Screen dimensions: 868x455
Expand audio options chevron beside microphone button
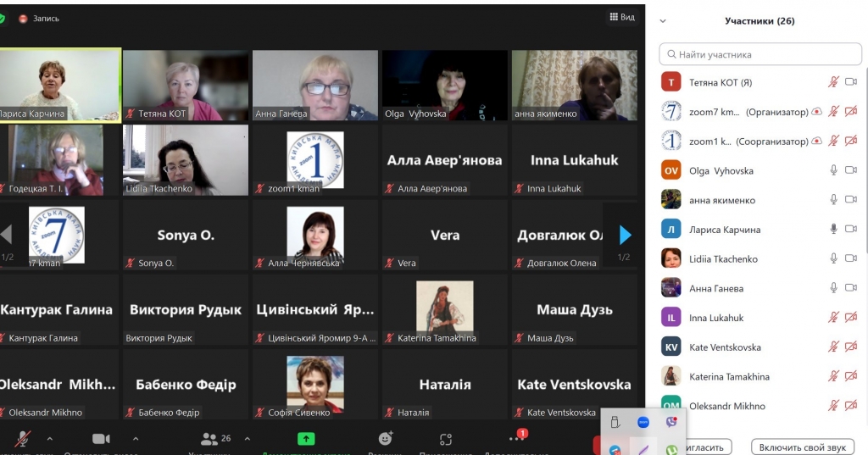tap(50, 439)
